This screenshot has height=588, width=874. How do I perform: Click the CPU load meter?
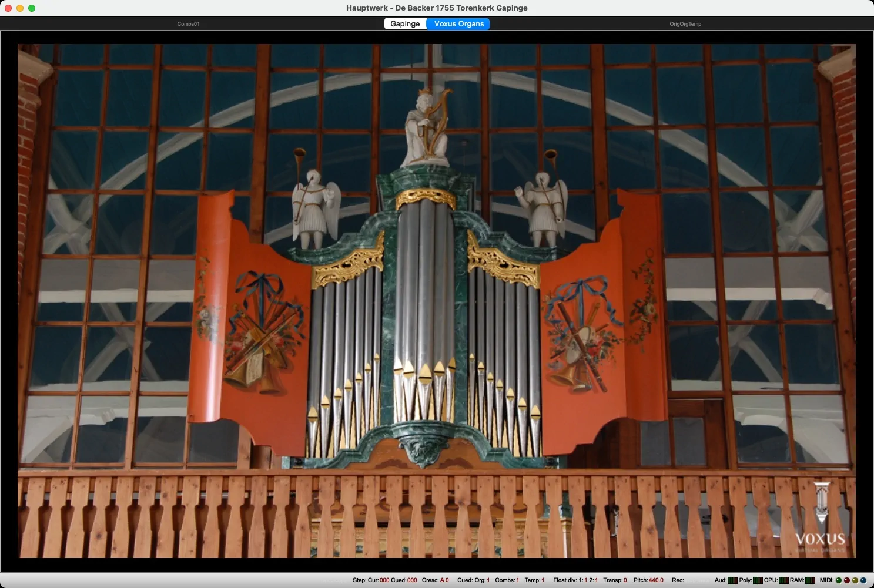pos(783,580)
